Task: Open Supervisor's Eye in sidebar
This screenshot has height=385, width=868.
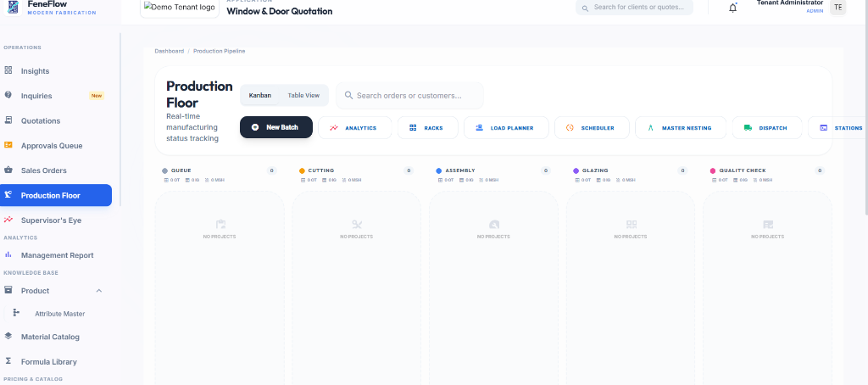Action: click(56, 220)
